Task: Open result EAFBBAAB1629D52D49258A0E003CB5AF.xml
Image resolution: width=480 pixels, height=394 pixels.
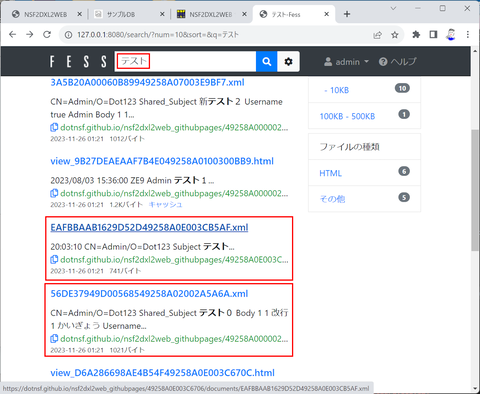Action: click(x=149, y=227)
